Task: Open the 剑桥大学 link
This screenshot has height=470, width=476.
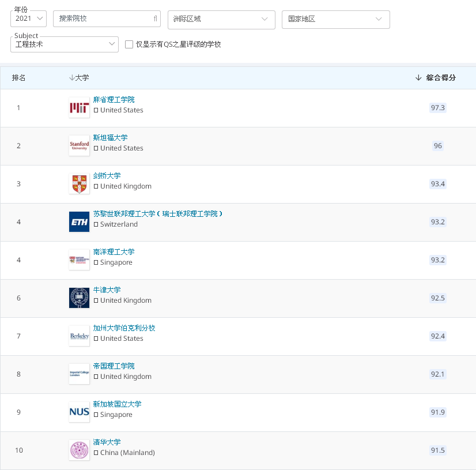Action: (107, 176)
